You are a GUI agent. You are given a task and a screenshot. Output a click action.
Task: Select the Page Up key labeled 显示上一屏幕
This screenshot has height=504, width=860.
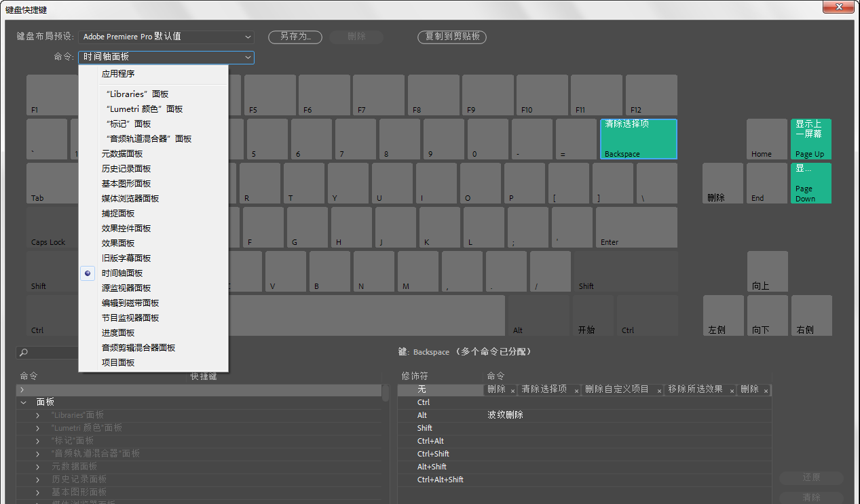click(x=811, y=139)
